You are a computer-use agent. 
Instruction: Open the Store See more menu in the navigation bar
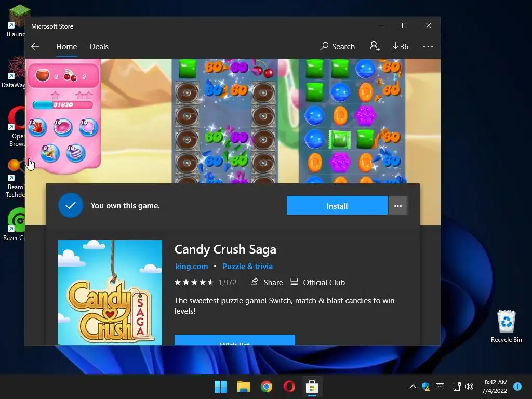coord(428,46)
